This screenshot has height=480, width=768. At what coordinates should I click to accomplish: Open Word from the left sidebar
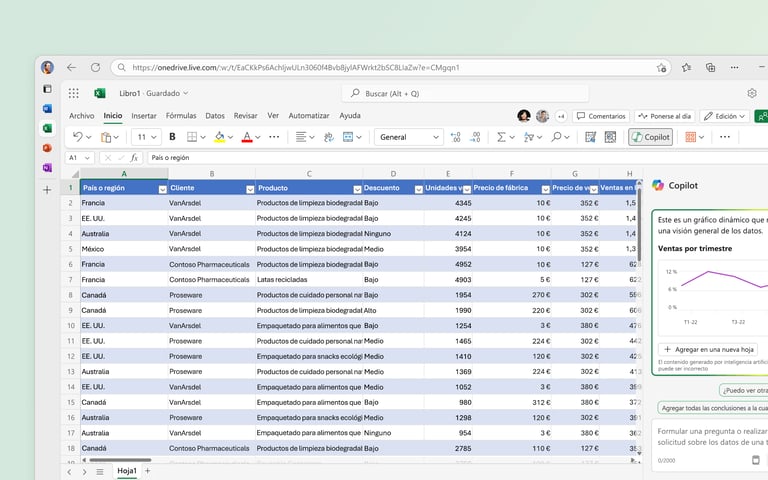48,108
